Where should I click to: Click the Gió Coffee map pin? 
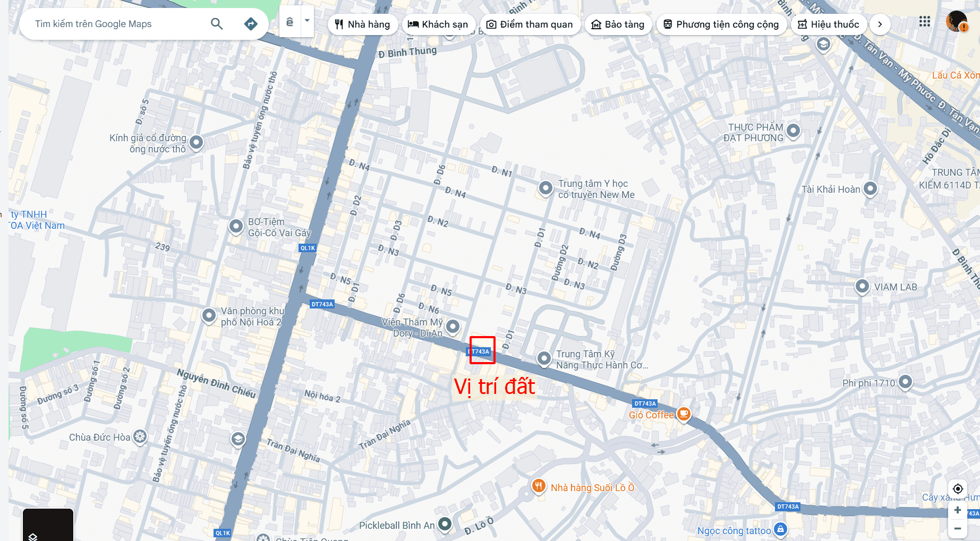[x=684, y=414]
